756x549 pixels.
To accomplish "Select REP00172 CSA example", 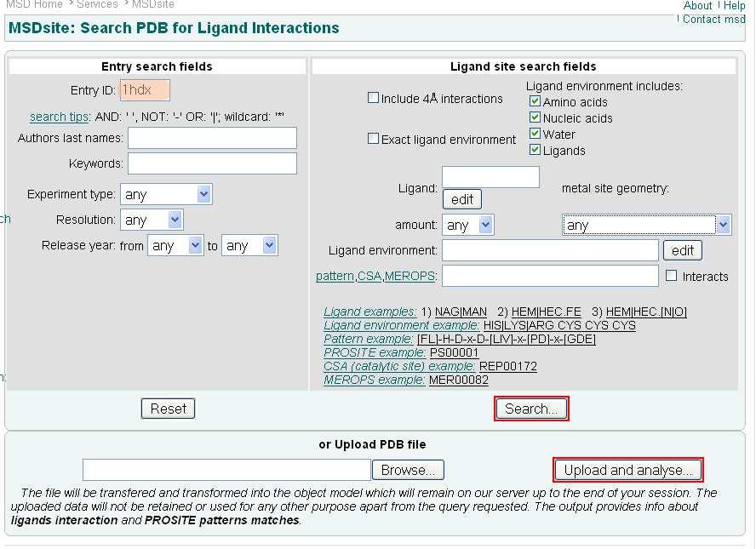I will pos(508,366).
